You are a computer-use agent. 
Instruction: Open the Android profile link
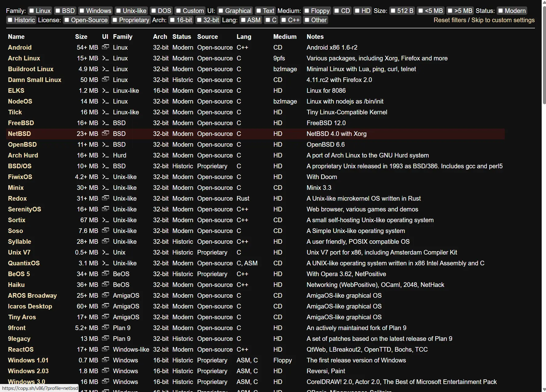[20, 47]
